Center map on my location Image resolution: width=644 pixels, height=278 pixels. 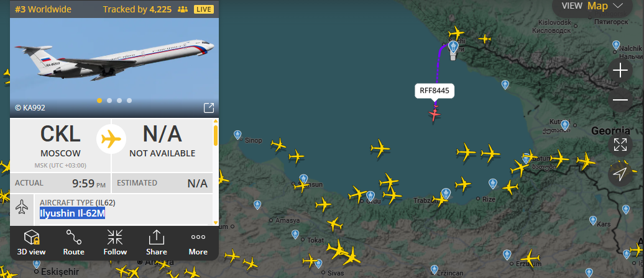pos(620,174)
